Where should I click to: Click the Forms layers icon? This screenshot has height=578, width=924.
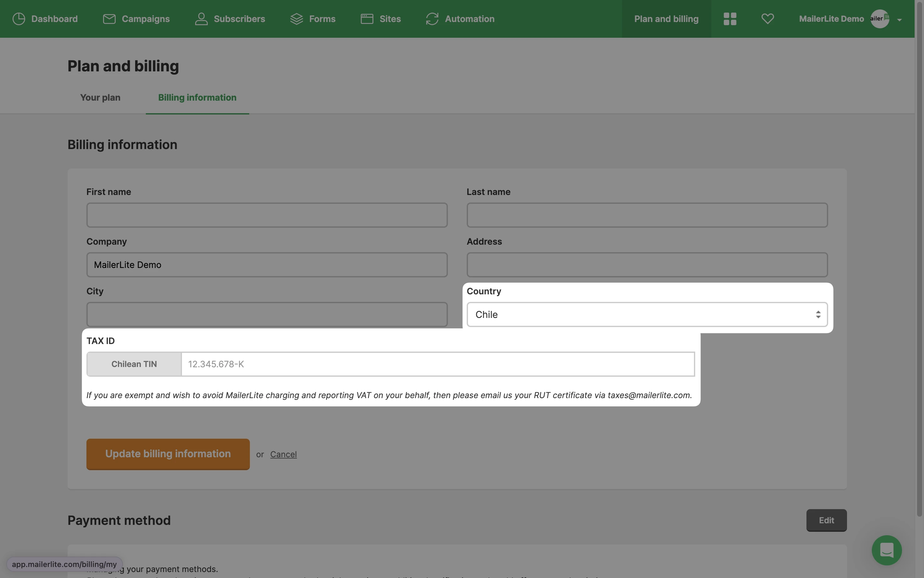[296, 19]
